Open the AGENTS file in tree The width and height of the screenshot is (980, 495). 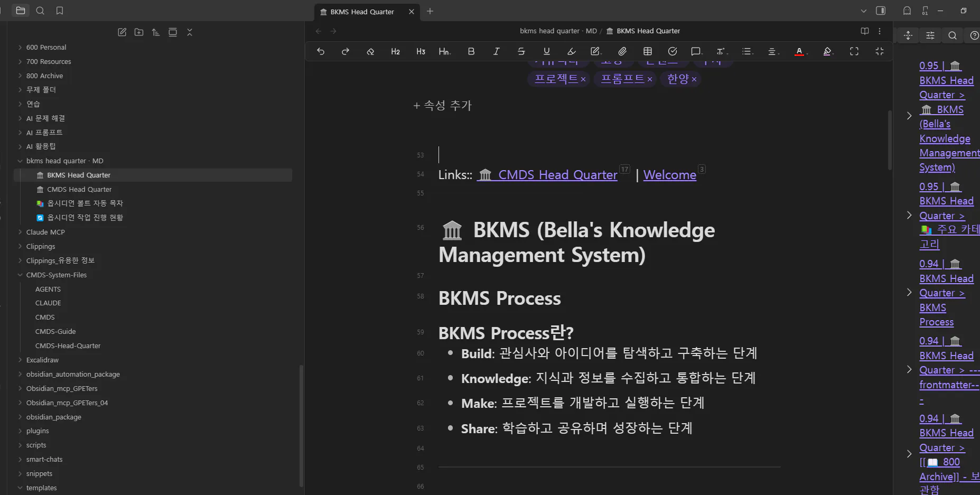click(48, 289)
